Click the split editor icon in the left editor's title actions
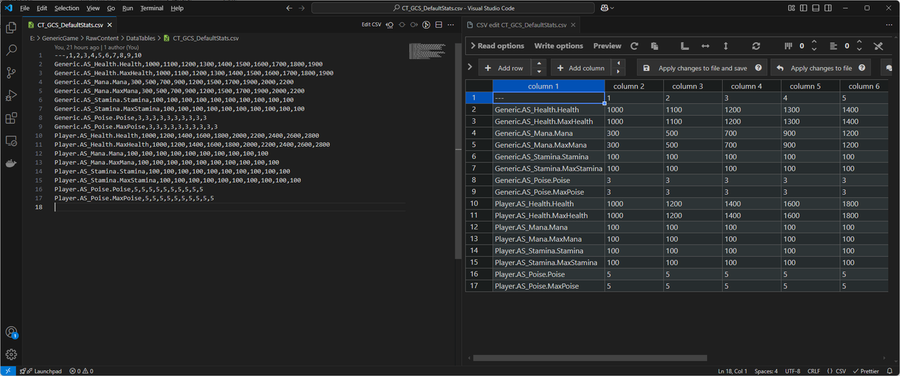Viewport: 900px width, 376px height. click(439, 25)
